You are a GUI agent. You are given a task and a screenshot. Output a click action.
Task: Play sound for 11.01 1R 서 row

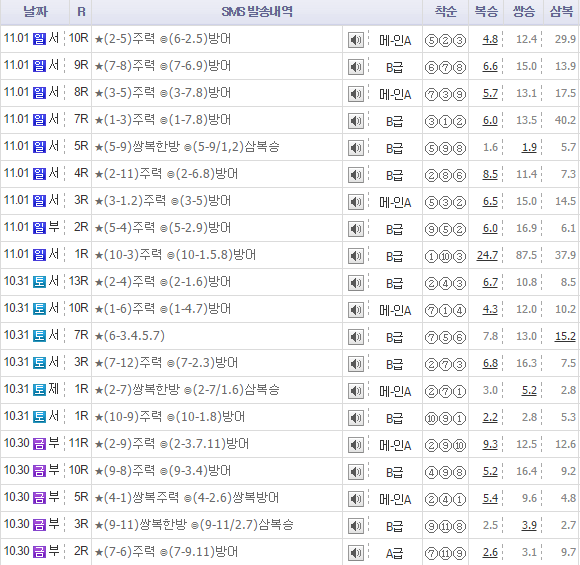[x=356, y=256]
